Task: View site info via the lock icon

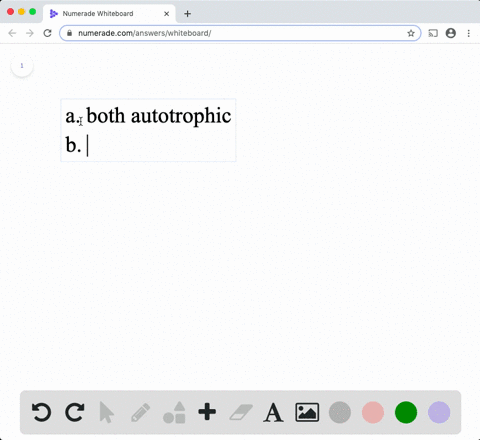Action: tap(69, 33)
